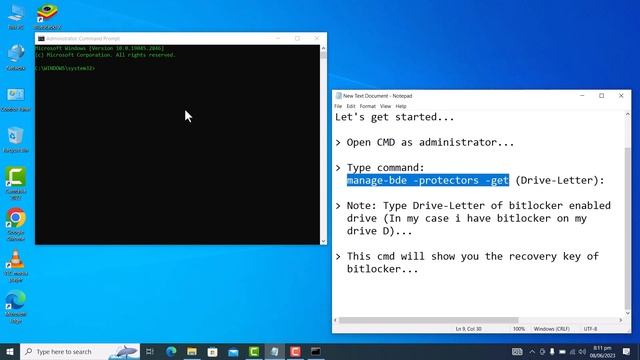The image size is (640, 360).
Task: Click Command Prompt scrollbar up arrow
Action: 323,48
